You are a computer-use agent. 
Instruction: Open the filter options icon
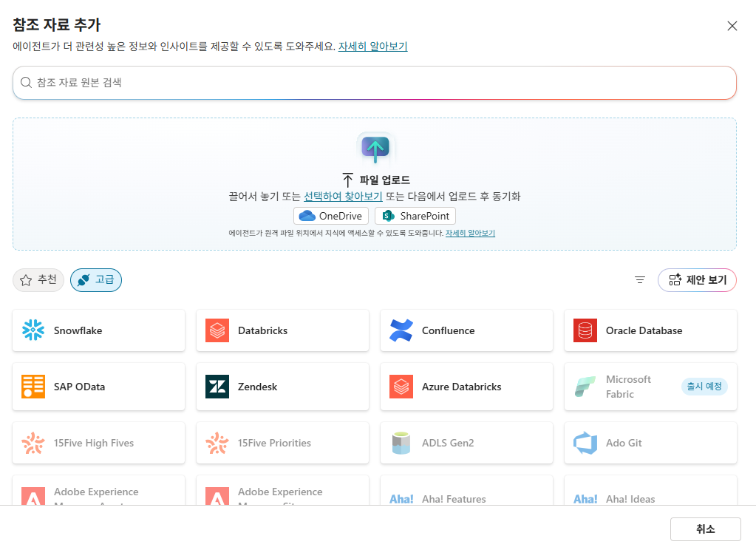tap(640, 279)
